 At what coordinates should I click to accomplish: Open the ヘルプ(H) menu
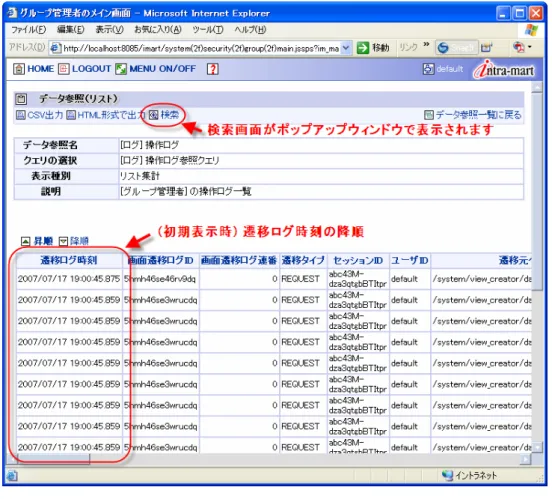tap(250, 30)
